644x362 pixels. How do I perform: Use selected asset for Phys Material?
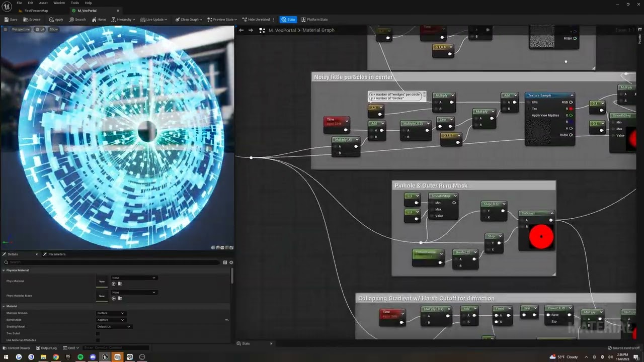[x=114, y=284]
